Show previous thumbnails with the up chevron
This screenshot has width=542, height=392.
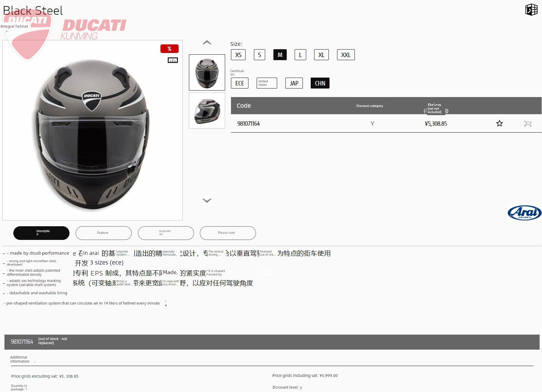tap(207, 43)
